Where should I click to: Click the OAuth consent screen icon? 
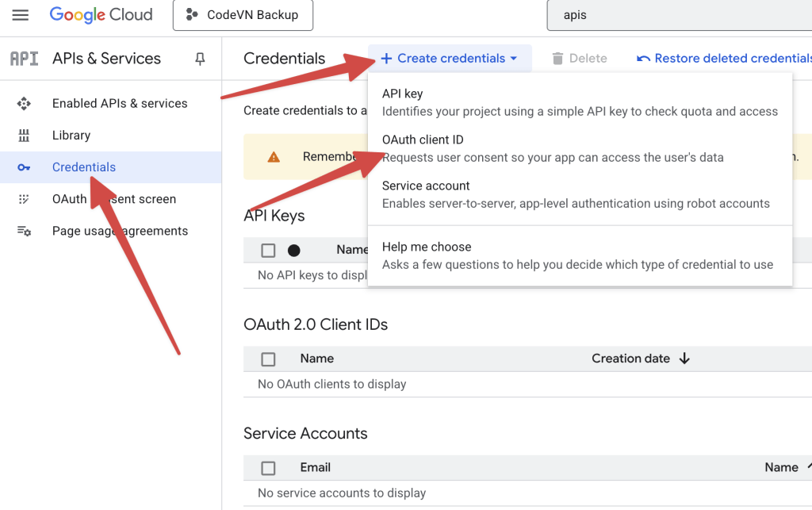click(24, 199)
